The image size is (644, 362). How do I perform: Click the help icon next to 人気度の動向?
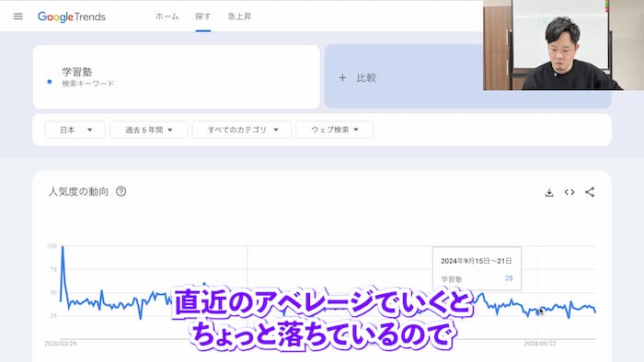[121, 191]
